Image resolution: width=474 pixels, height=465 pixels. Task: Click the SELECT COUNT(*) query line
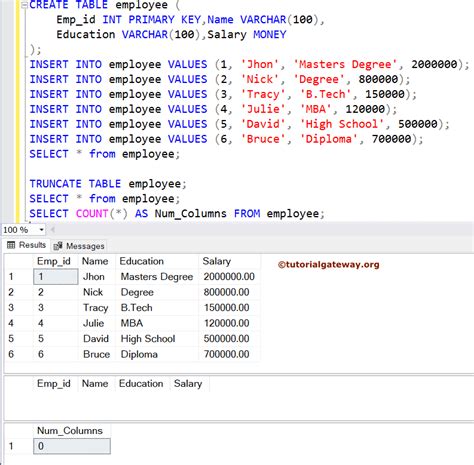(x=177, y=214)
